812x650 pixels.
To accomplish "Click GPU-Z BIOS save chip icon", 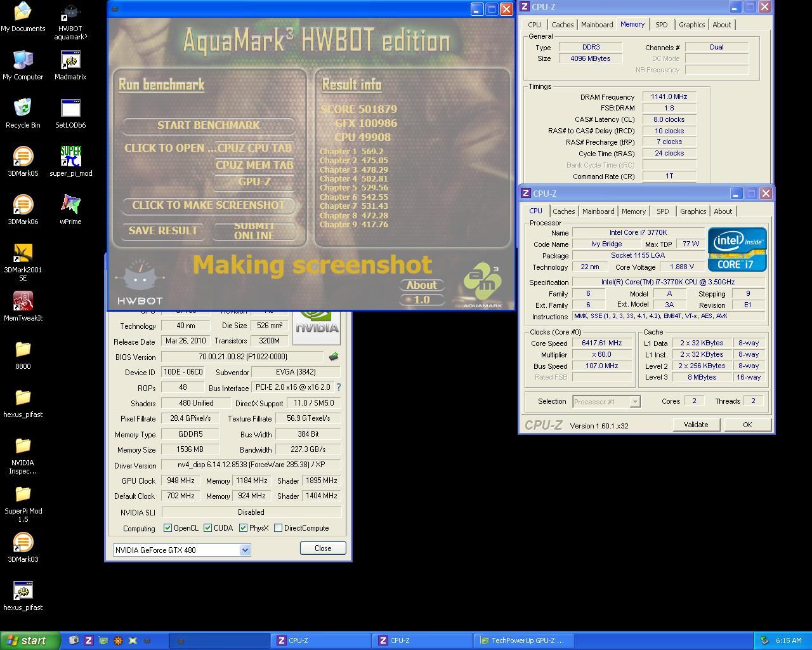I will pos(334,357).
